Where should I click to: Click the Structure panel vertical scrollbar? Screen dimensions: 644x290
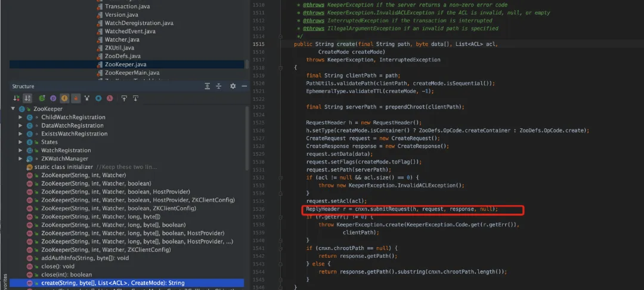247,138
